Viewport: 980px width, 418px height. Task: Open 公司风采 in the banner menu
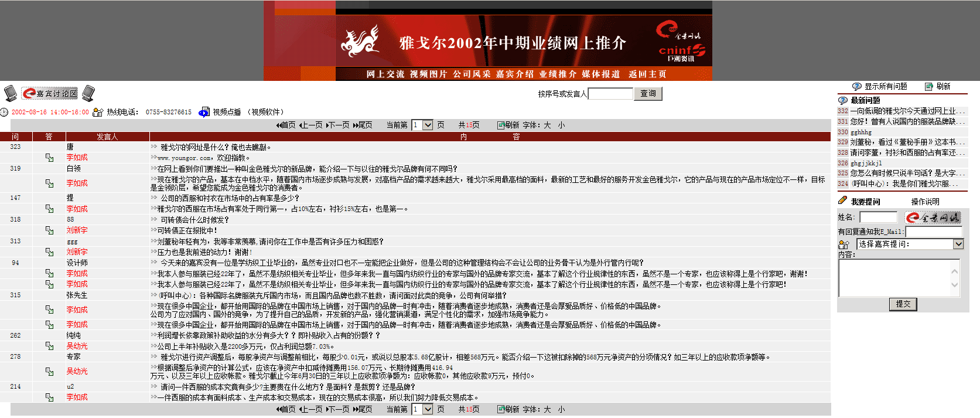tap(472, 74)
